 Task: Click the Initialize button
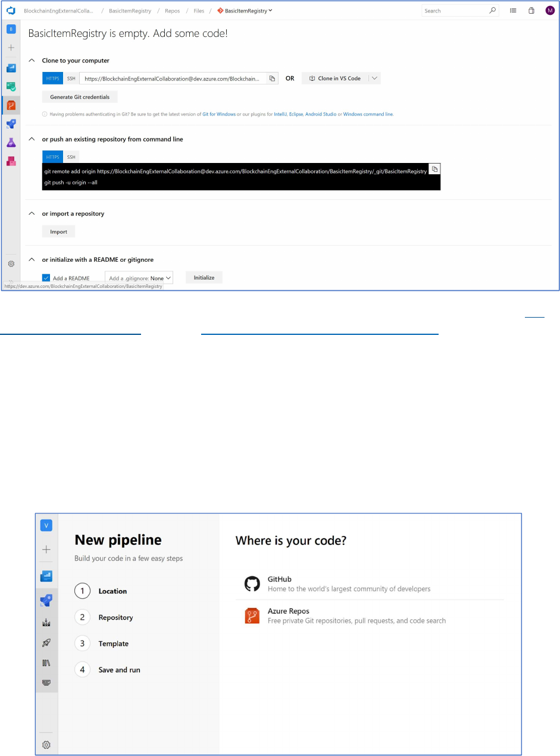point(204,278)
